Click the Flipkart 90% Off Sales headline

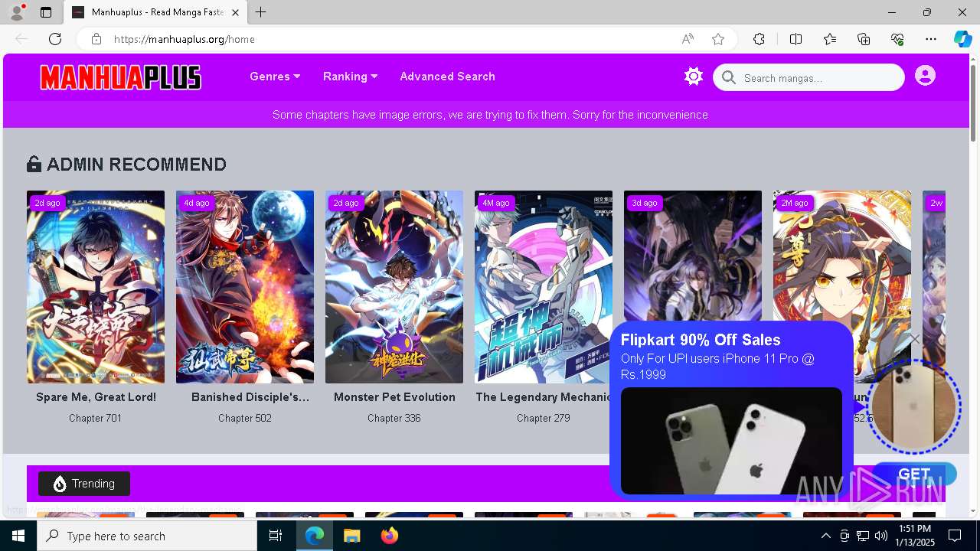pyautogui.click(x=701, y=340)
